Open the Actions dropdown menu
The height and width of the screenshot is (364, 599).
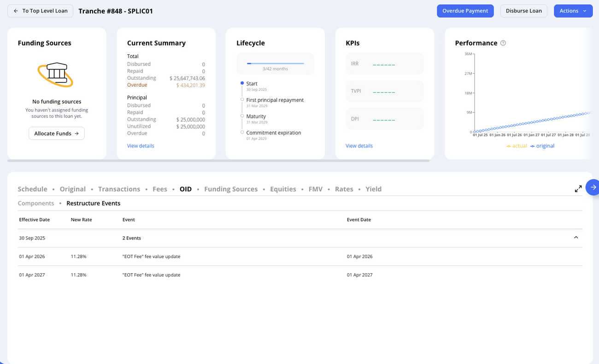pyautogui.click(x=573, y=11)
